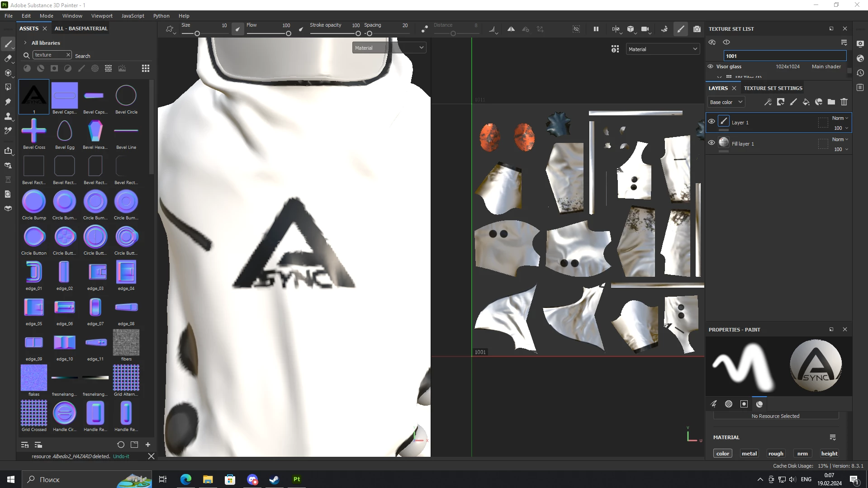Select the Clone tool
The height and width of the screenshot is (488, 868).
click(8, 116)
